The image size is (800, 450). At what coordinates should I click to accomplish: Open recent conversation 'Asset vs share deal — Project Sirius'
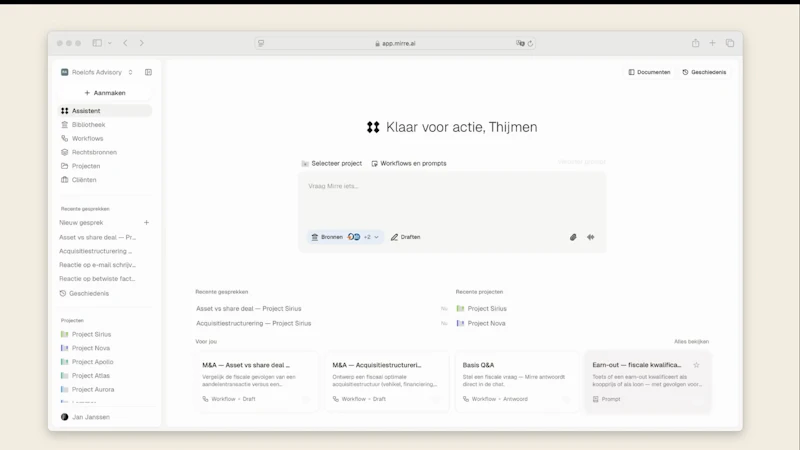[x=248, y=309]
